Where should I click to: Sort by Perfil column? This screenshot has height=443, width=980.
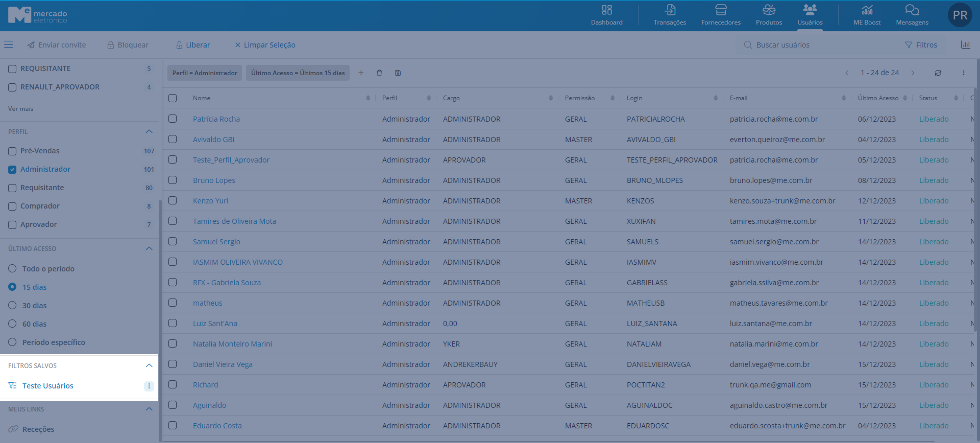point(428,98)
